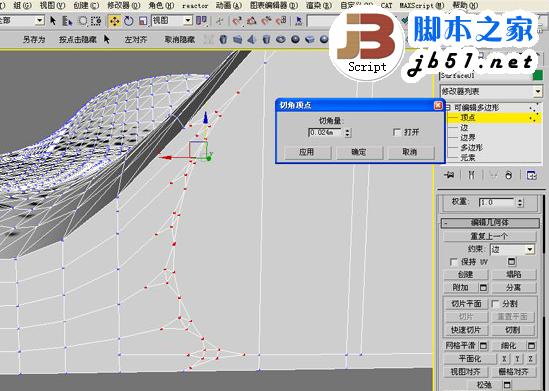The height and width of the screenshot is (391, 549).
Task: Open Configure Modifier Sets icon
Action: (x=531, y=175)
